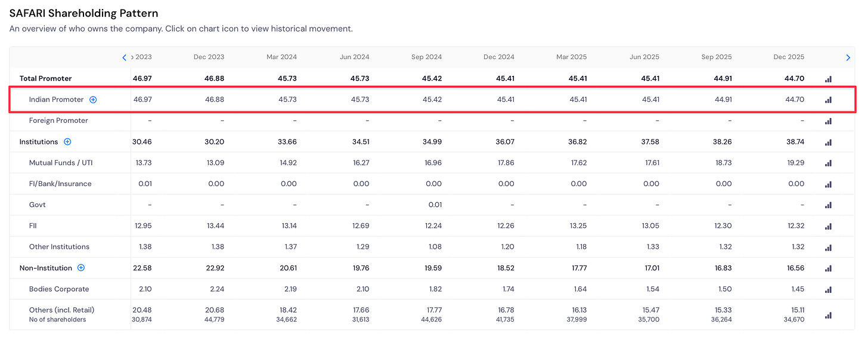Click the FI/Bank/Insurance row label
The width and height of the screenshot is (868, 346).
coord(60,184)
